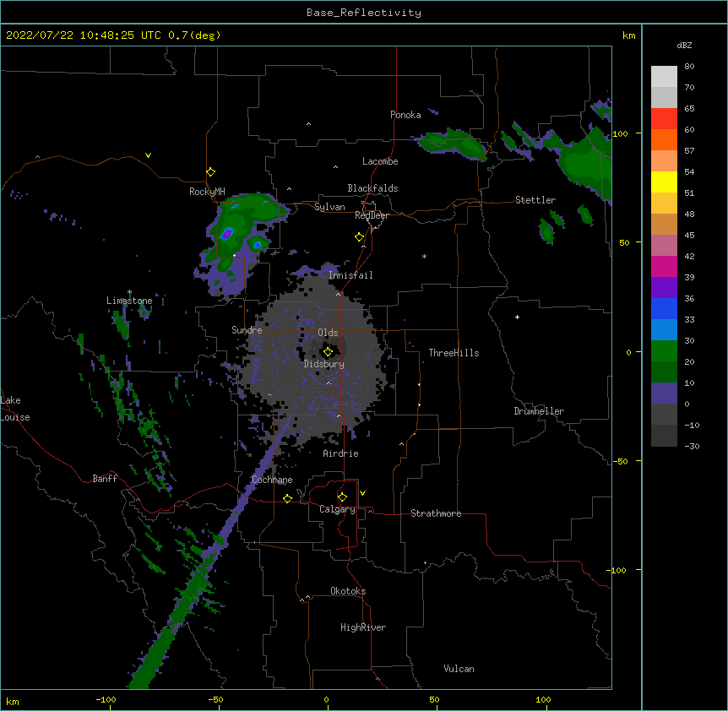Click the Drumheller city label
Viewport: 728px width, 711px height.
click(539, 411)
